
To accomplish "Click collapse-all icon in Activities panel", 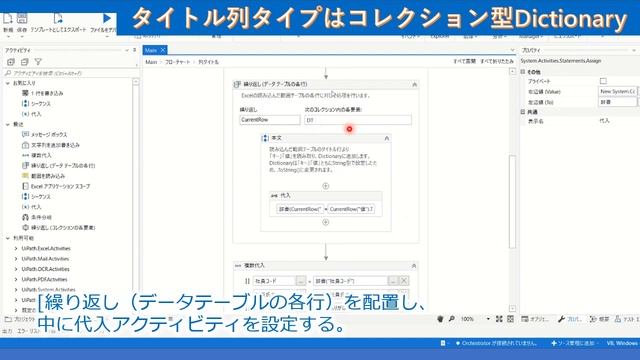I will coord(24,62).
